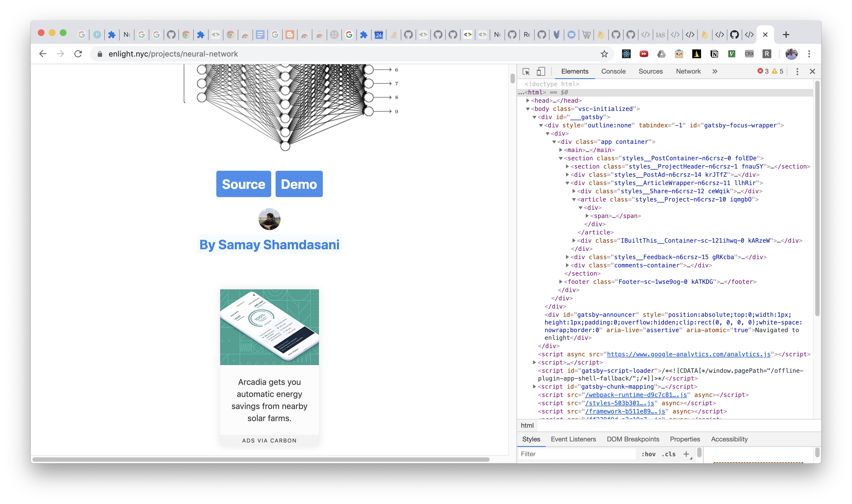The width and height of the screenshot is (852, 504).
Task: Click the inspect element picker icon
Action: 526,71
